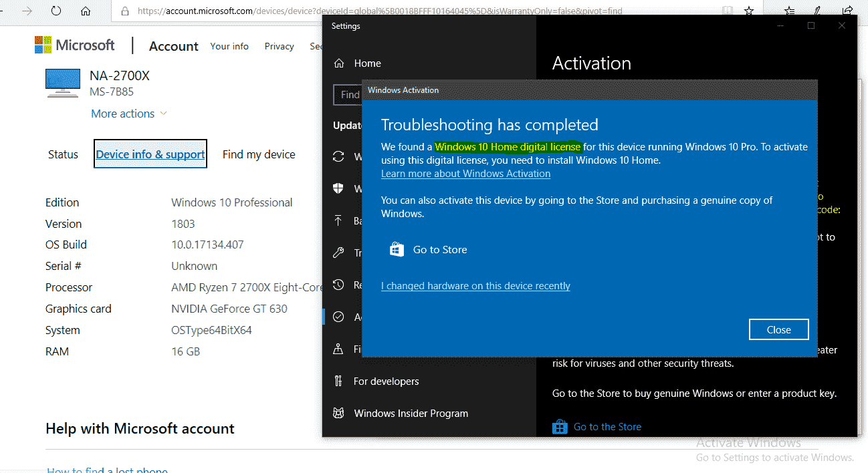Open Learn more about Windows Activation link
868x473 pixels.
tap(465, 174)
